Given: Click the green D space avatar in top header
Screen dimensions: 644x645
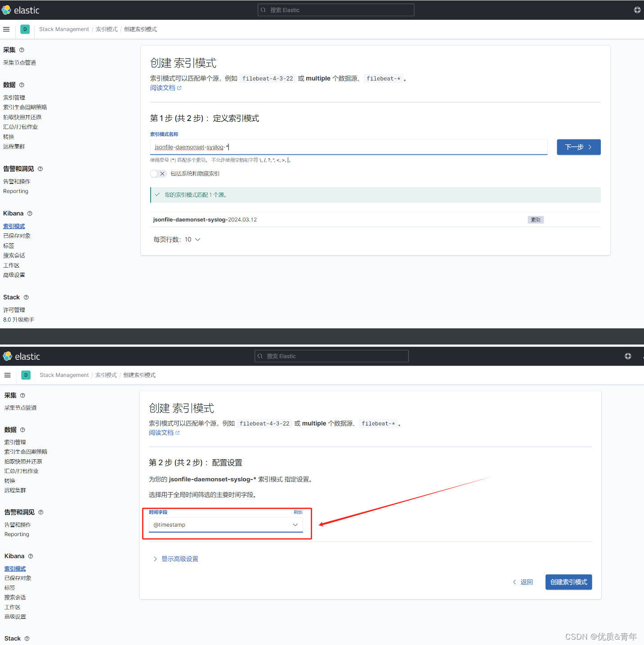Looking at the screenshot, I should click(25, 29).
